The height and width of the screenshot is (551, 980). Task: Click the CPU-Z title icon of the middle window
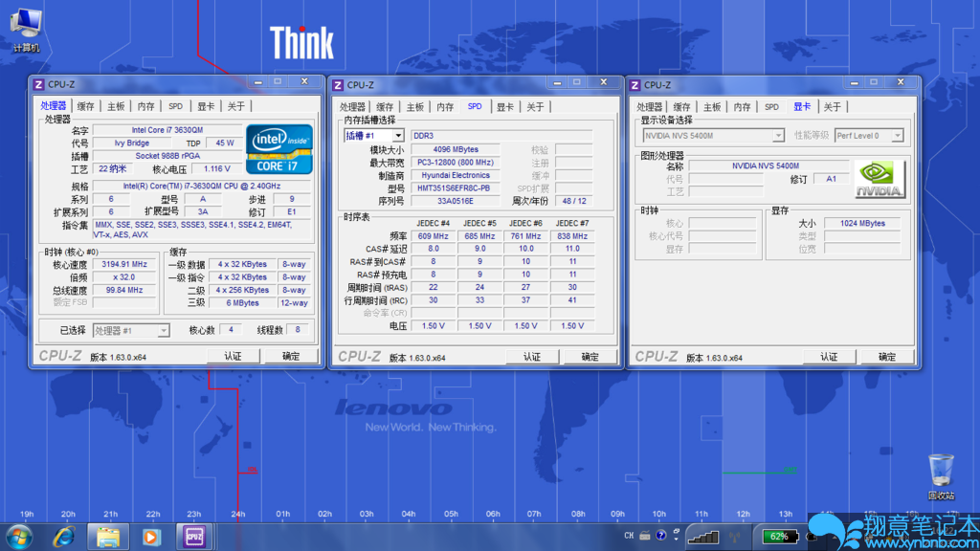point(338,85)
